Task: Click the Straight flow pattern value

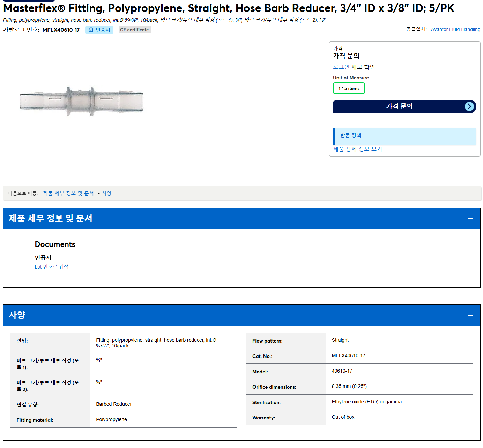Action: tap(340, 340)
